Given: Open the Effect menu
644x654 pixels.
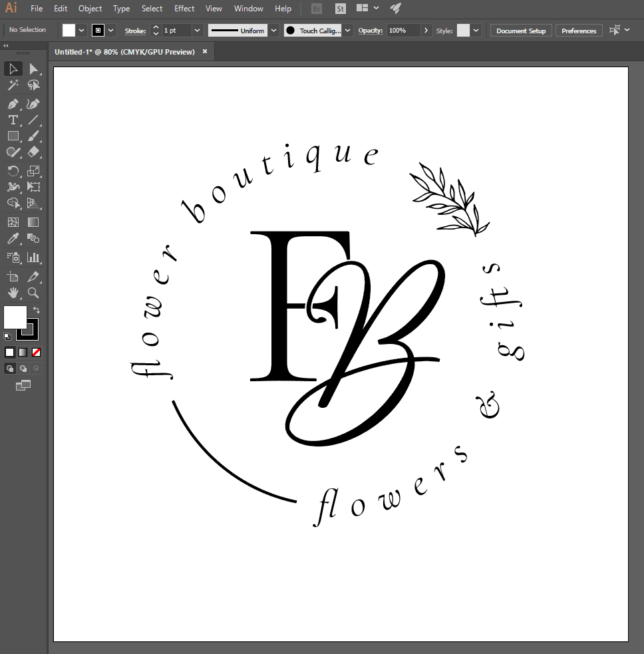Looking at the screenshot, I should pos(184,9).
